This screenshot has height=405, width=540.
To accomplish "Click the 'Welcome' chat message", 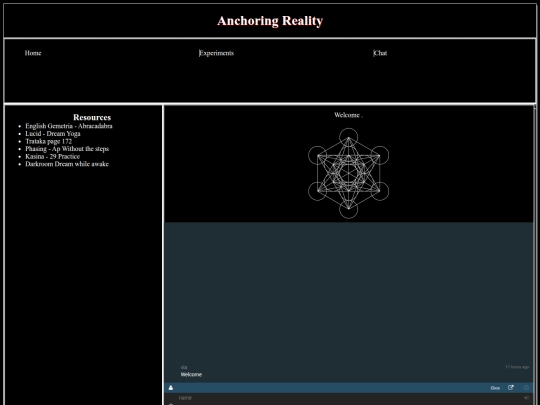I will pyautogui.click(x=191, y=374).
